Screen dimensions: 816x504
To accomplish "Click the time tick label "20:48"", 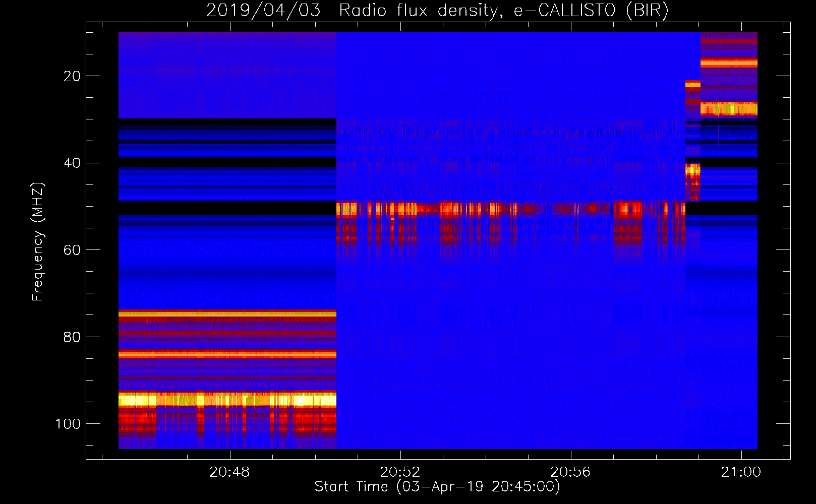I will [x=230, y=472].
